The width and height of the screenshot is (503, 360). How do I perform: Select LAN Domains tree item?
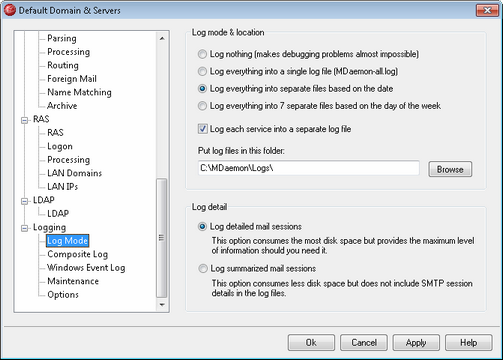pyautogui.click(x=74, y=173)
